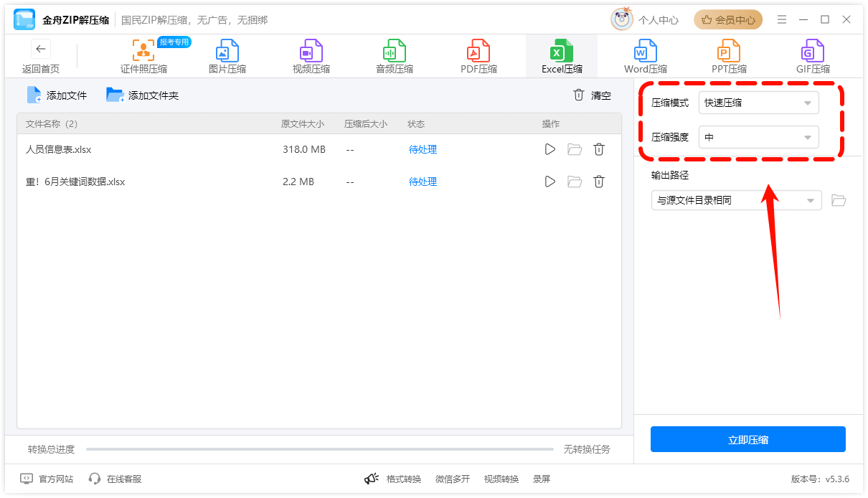Open the 音频压缩 audio compression tool
This screenshot has width=868, height=498.
(x=395, y=57)
